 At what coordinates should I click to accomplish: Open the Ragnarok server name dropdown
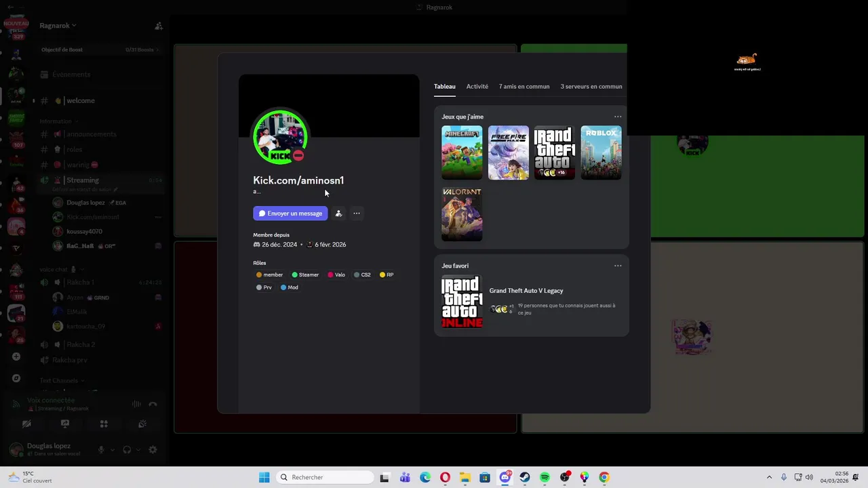coord(58,26)
